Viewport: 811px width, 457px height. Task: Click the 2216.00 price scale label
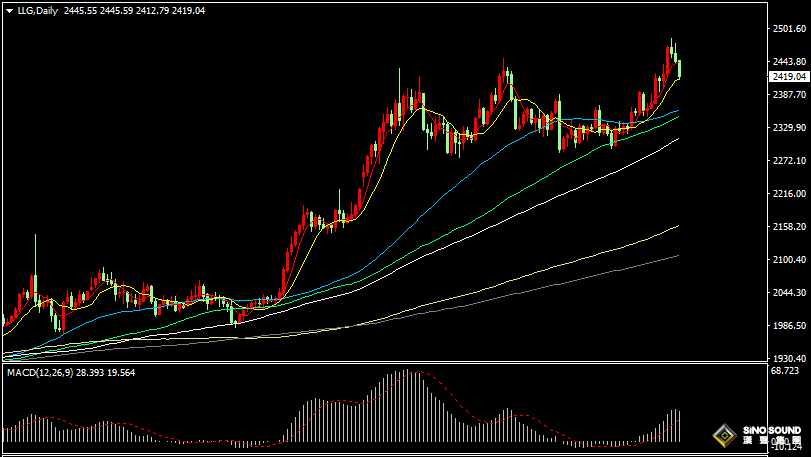coord(789,194)
